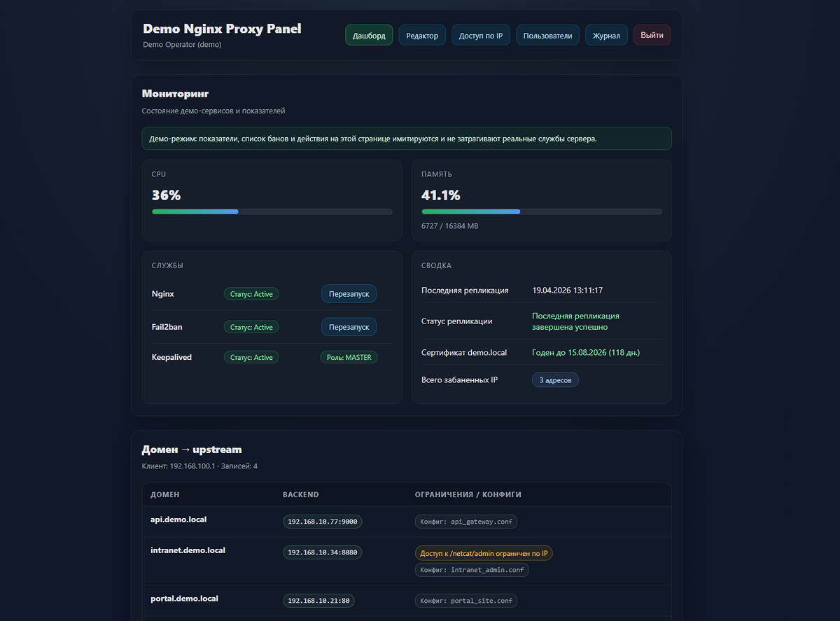Restart Fail2ban with its Перезапуск button
This screenshot has height=621, width=840.
pyautogui.click(x=349, y=327)
